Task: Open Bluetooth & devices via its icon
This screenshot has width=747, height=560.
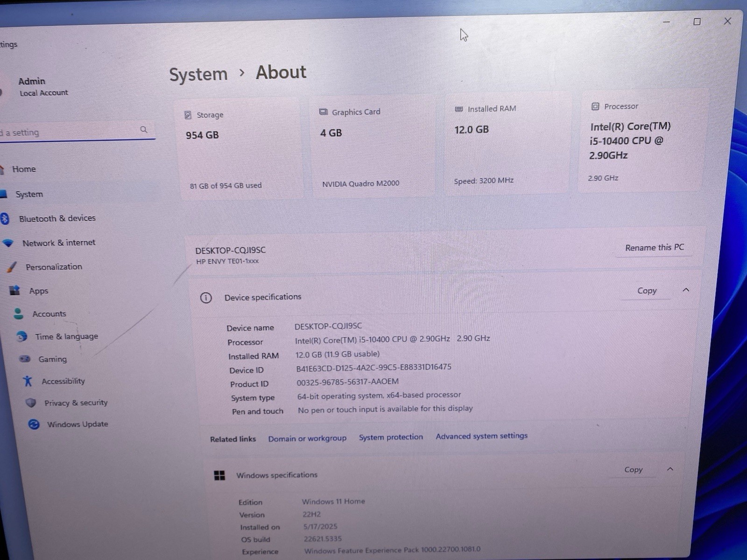Action: pos(5,218)
